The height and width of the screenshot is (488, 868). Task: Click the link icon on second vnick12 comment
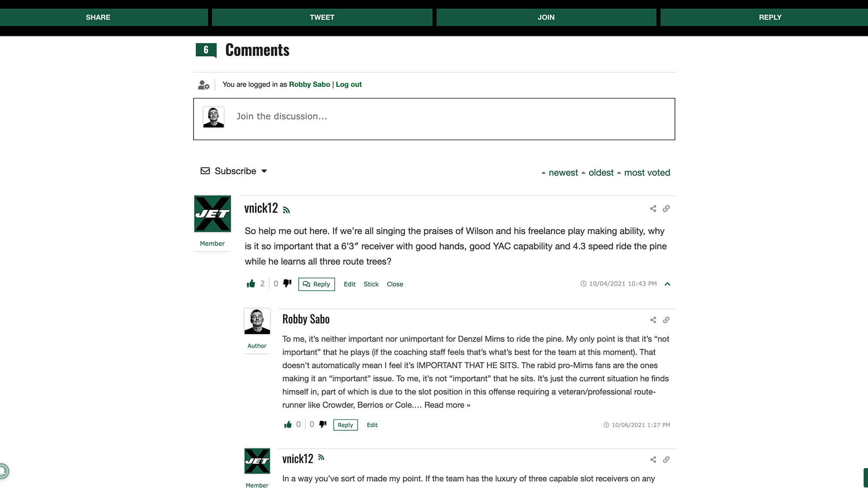point(666,459)
